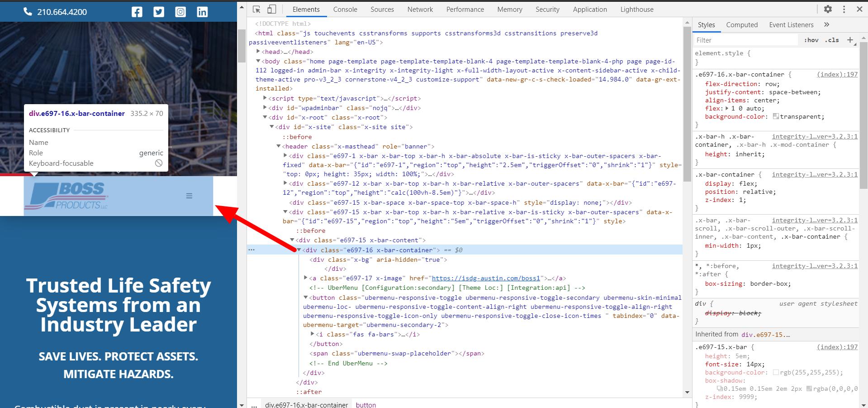Expand the head element node
The height and width of the screenshot is (408, 868).
258,52
